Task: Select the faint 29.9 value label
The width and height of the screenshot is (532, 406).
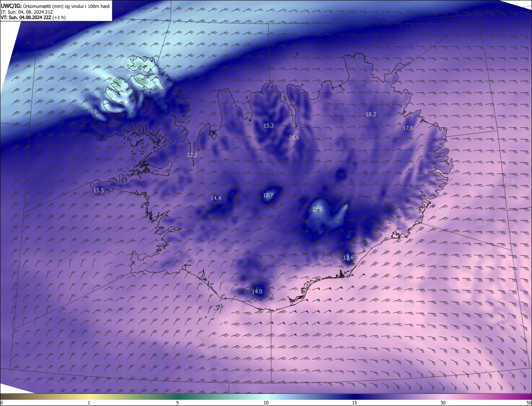Action: click(311, 293)
